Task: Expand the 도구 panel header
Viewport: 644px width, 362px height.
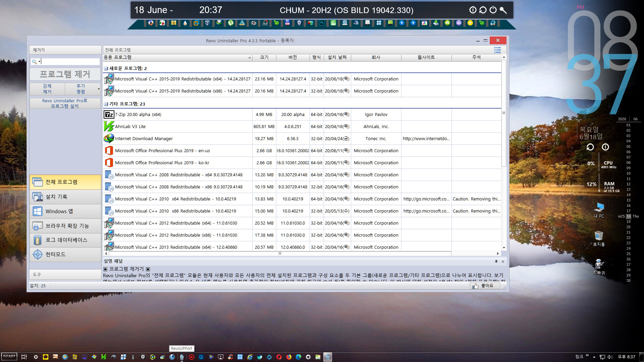Action: click(65, 275)
